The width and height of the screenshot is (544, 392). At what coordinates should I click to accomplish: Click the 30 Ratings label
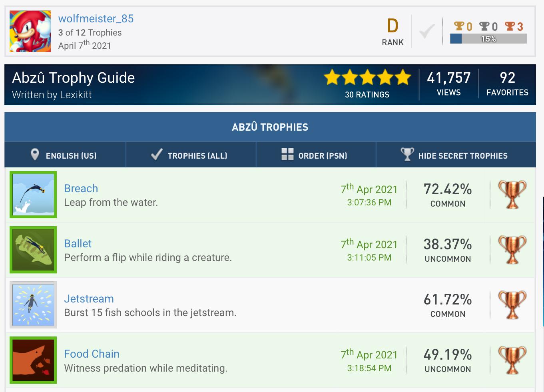pos(367,95)
